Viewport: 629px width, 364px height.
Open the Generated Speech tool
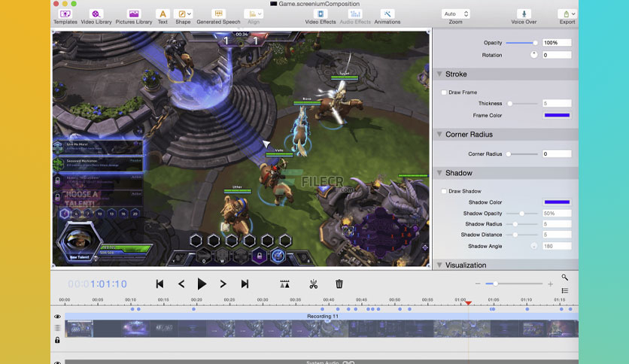pyautogui.click(x=218, y=17)
